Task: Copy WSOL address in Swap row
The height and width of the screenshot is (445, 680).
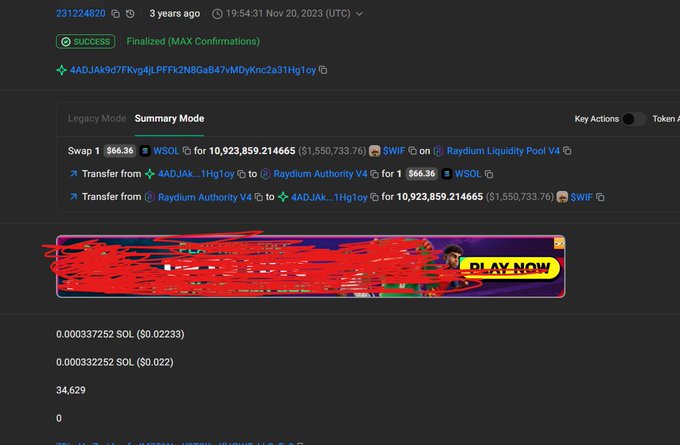Action: point(186,151)
